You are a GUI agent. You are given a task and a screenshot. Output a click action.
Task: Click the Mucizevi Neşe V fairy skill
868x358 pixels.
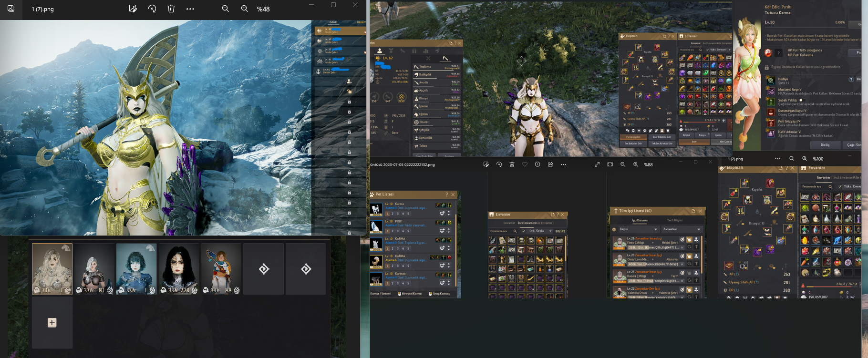pyautogui.click(x=814, y=92)
